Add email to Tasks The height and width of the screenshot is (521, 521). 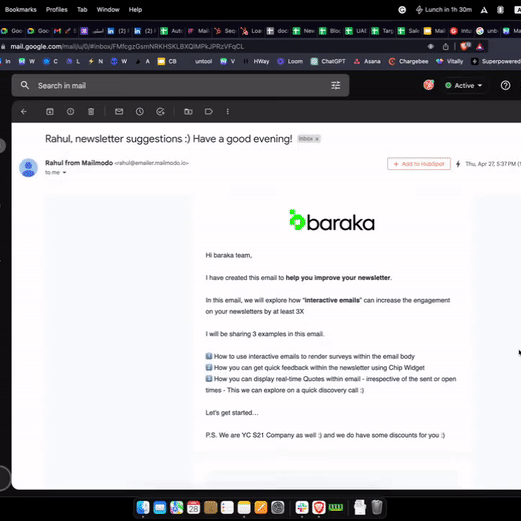pos(160,112)
